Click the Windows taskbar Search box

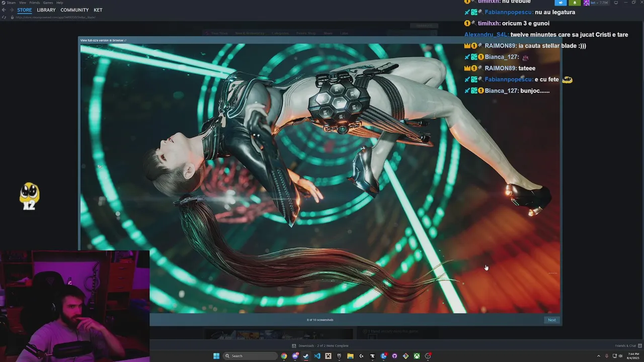[250, 356]
